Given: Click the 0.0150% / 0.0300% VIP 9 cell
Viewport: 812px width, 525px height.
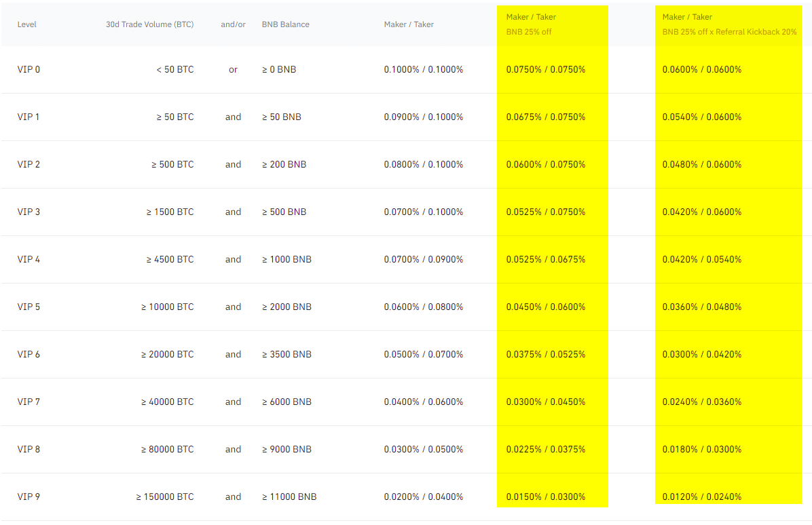Looking at the screenshot, I should tap(546, 497).
